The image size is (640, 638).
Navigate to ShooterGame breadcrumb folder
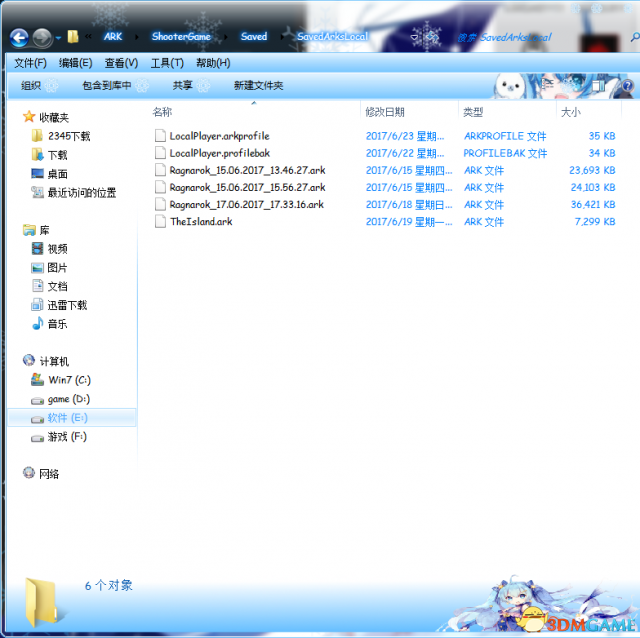click(x=181, y=37)
